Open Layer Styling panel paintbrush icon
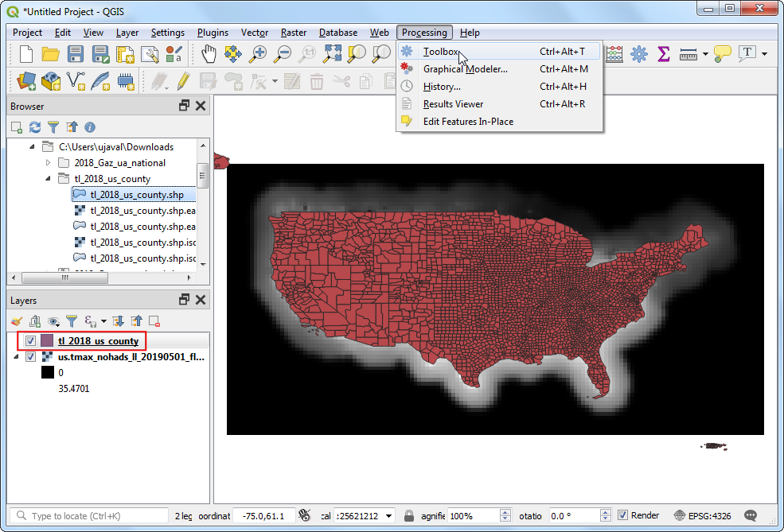 tap(17, 321)
